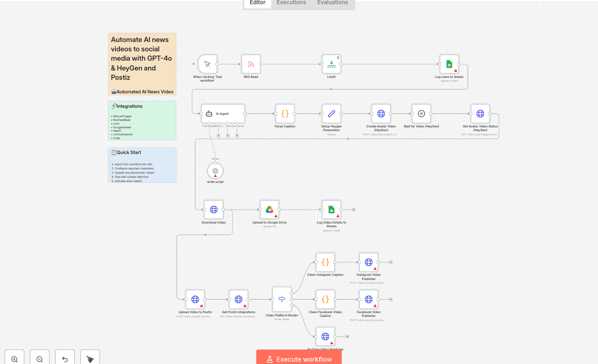598x364 pixels.
Task: Open the Log news to sheets node
Action: pyautogui.click(x=449, y=64)
